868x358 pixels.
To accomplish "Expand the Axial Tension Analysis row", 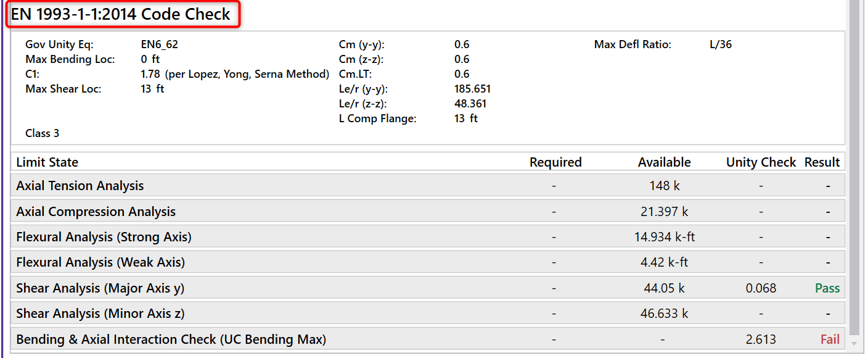I will coord(80,186).
